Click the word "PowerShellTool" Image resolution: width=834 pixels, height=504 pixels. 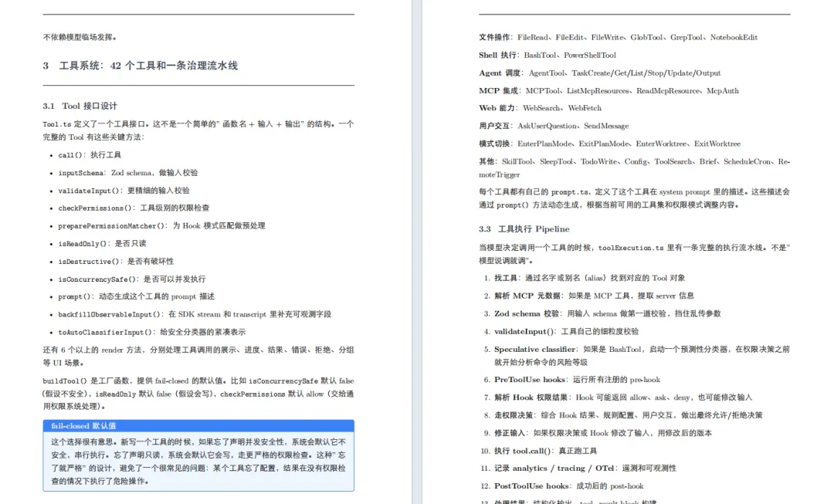click(x=590, y=56)
